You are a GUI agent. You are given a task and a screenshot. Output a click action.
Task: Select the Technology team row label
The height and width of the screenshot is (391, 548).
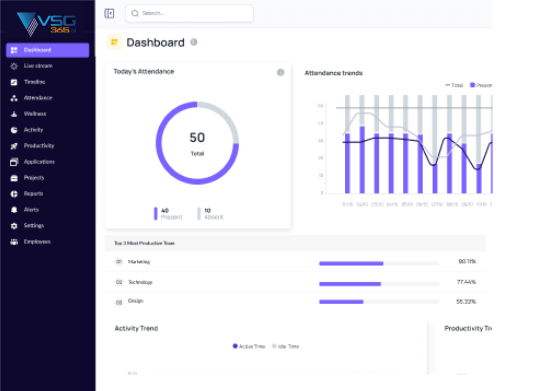click(140, 282)
